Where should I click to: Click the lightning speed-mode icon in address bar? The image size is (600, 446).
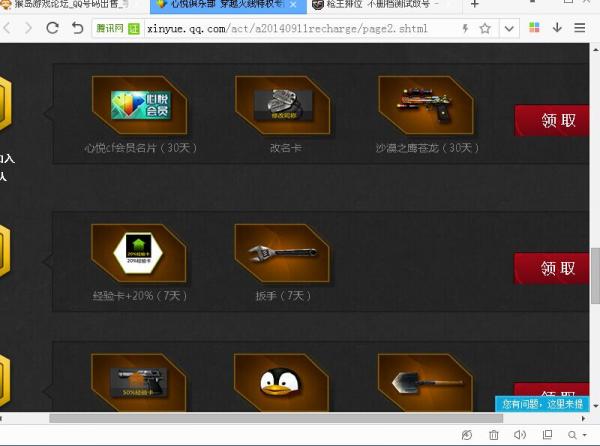(x=465, y=28)
